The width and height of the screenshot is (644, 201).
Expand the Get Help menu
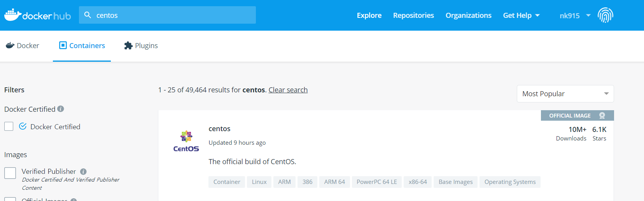pyautogui.click(x=521, y=15)
